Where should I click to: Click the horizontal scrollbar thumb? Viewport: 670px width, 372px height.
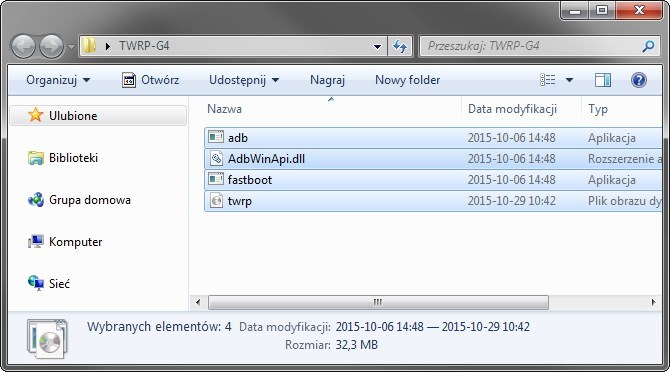(x=378, y=302)
